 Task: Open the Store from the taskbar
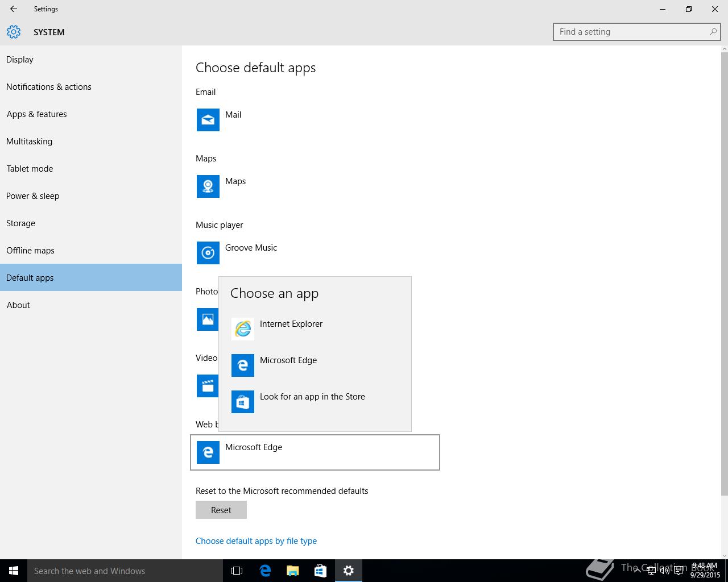pos(320,571)
